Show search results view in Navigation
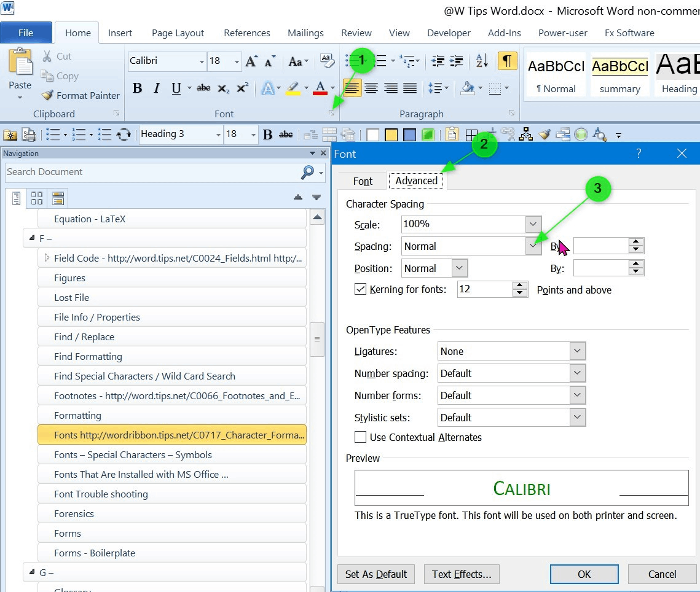700x592 pixels. click(x=58, y=198)
